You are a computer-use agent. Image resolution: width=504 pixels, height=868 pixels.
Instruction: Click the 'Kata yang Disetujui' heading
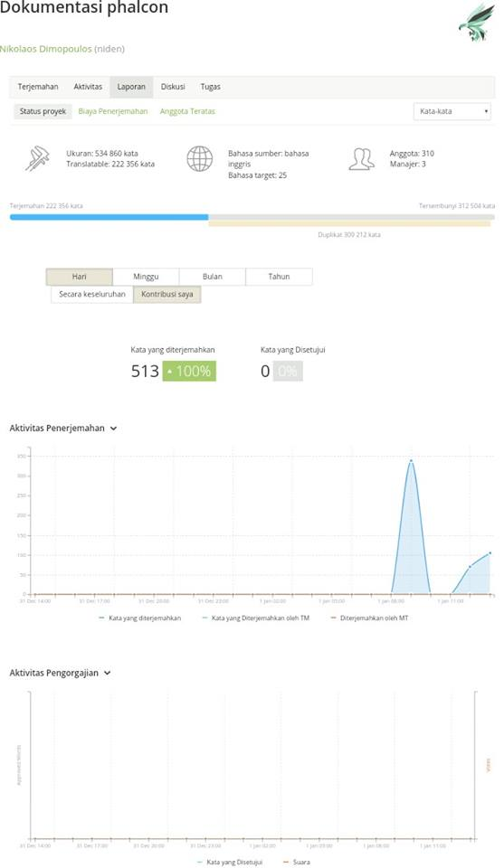point(293,350)
